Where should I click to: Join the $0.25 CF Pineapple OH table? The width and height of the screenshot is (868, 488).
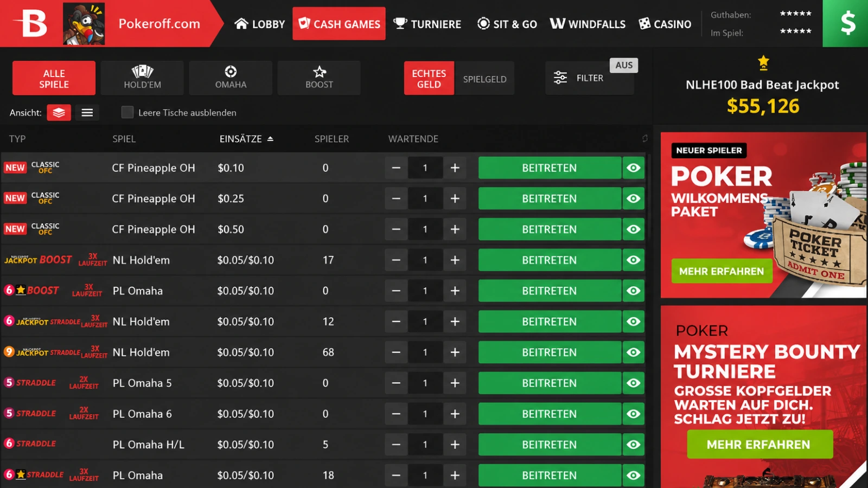(x=549, y=198)
